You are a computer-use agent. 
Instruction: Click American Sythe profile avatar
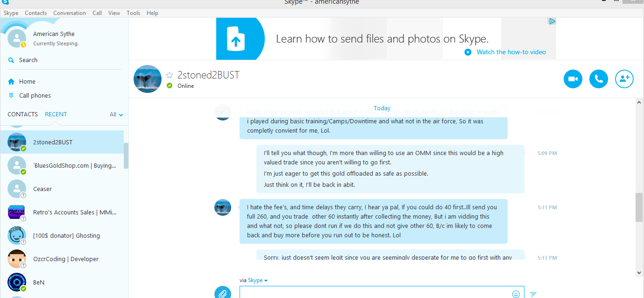coord(17,38)
